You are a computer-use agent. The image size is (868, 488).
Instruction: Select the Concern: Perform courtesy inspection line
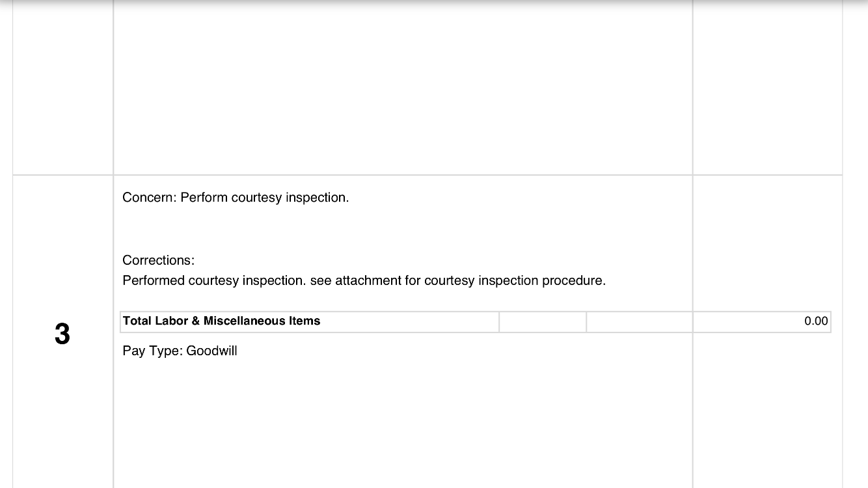coord(236,197)
